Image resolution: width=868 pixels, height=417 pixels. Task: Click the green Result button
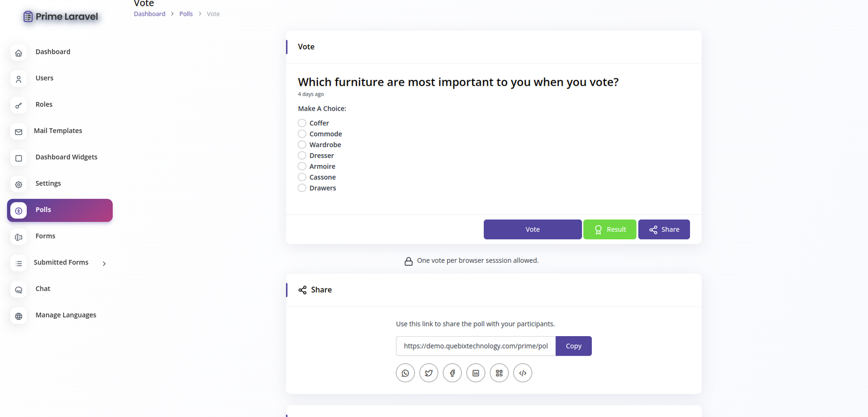[610, 230]
